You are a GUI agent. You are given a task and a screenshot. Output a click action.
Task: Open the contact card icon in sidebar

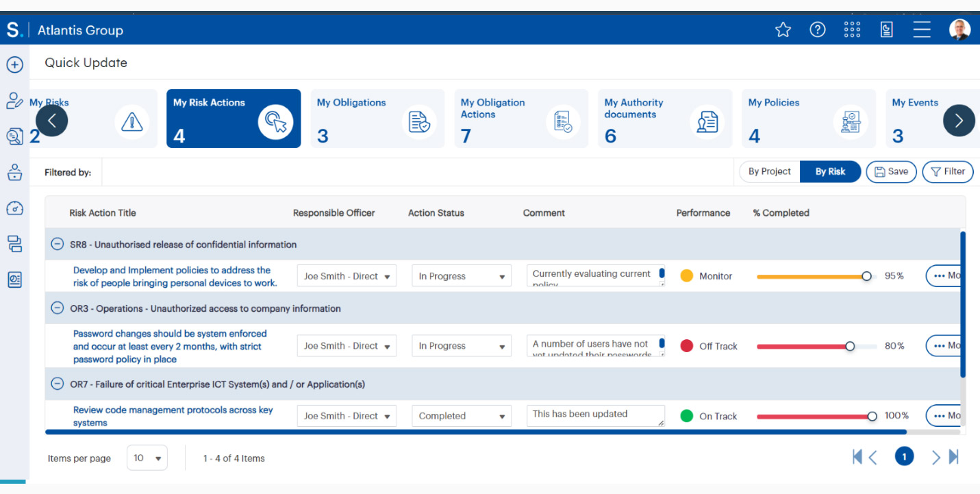(15, 280)
